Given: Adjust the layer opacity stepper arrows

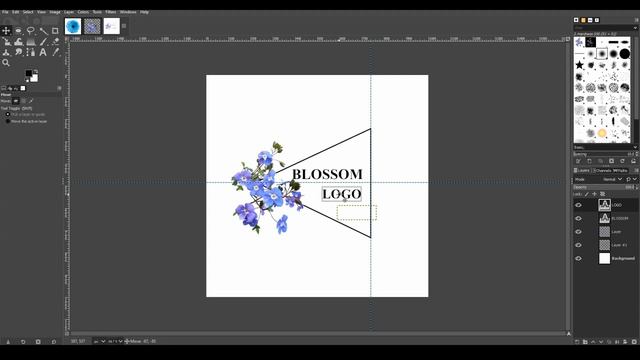Looking at the screenshot, I should [636, 187].
